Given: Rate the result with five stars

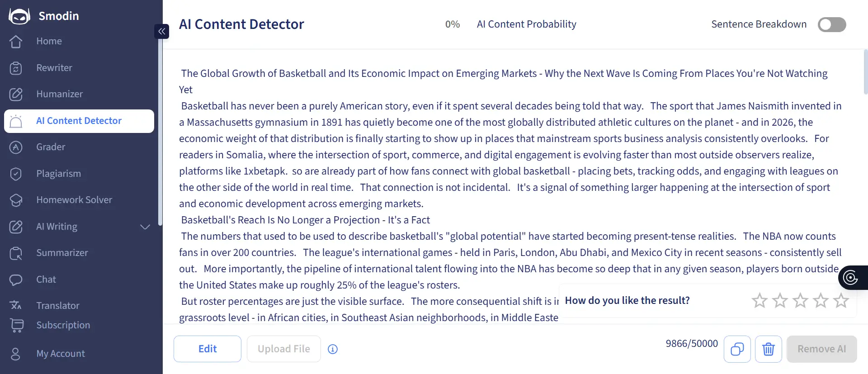Looking at the screenshot, I should click(841, 300).
